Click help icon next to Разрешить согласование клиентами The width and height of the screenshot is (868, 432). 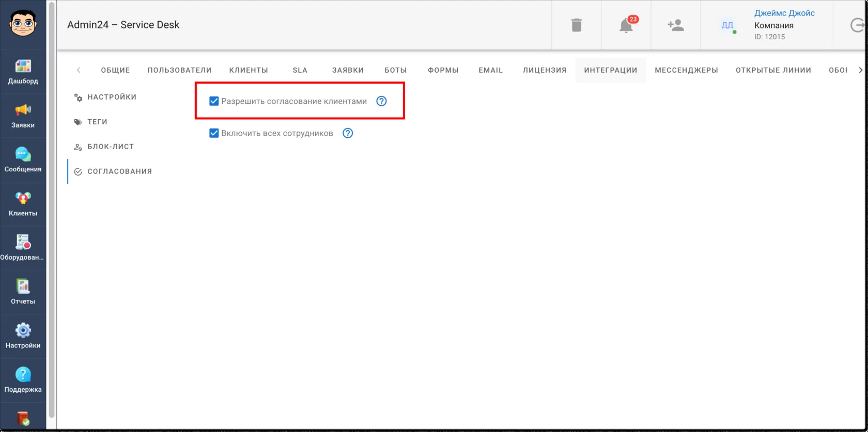(x=381, y=101)
